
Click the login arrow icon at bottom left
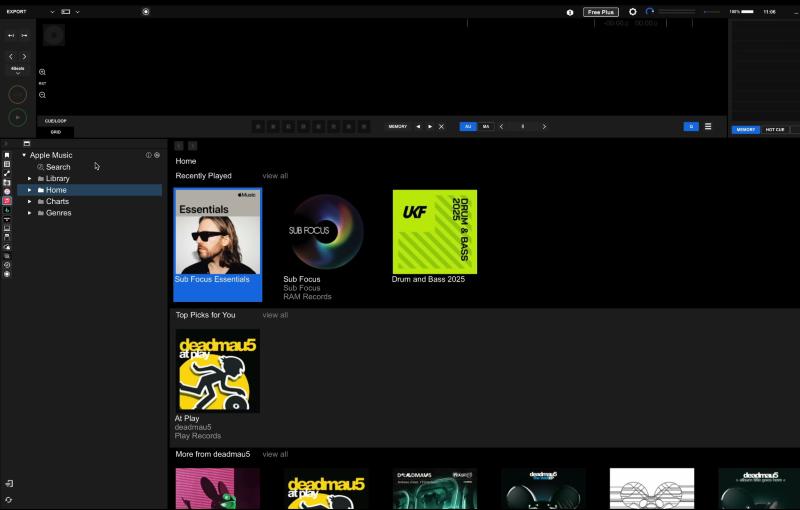coord(9,483)
